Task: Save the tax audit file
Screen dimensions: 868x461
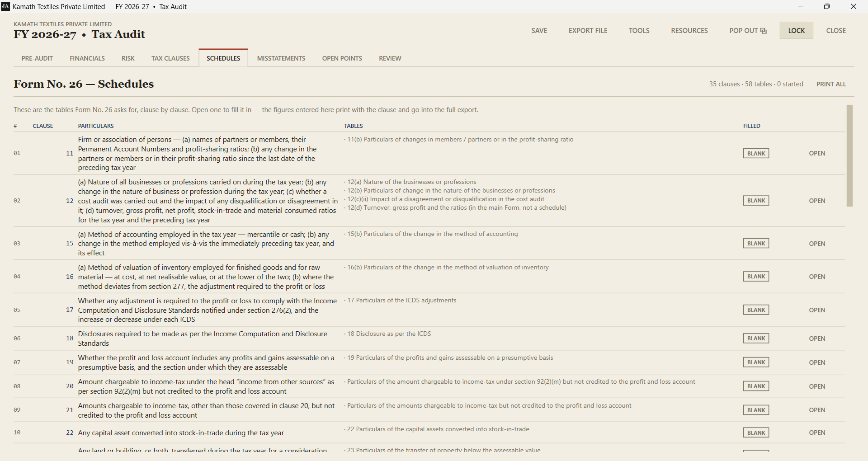Action: [x=539, y=30]
